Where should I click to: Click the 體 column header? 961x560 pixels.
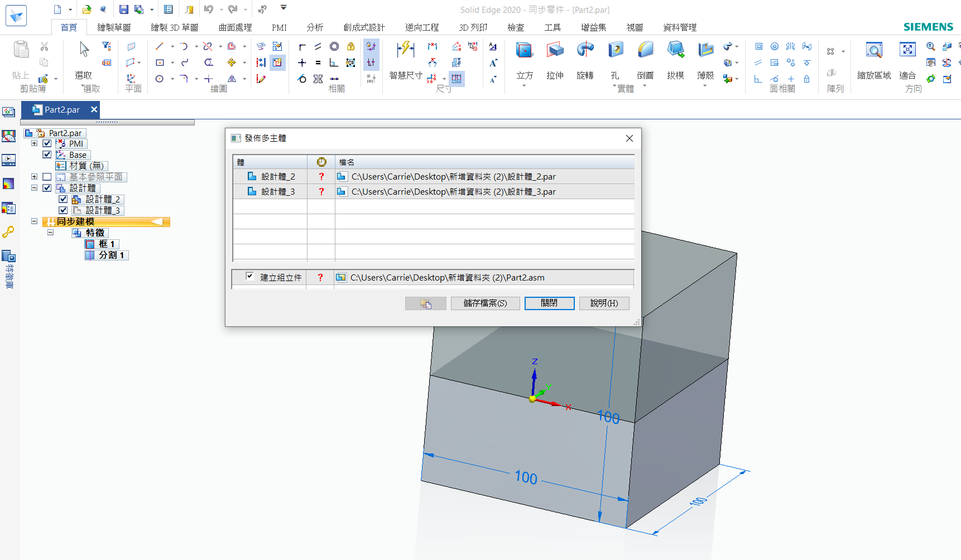pos(270,162)
